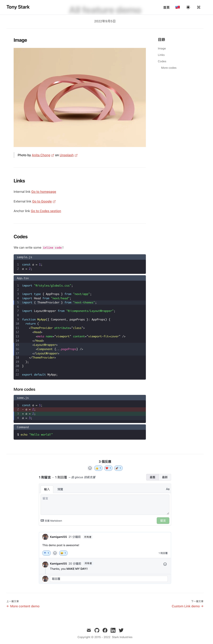The width and height of the screenshot is (213, 644).
Task: Open the reaction picker above comments
Action: (x=90, y=468)
